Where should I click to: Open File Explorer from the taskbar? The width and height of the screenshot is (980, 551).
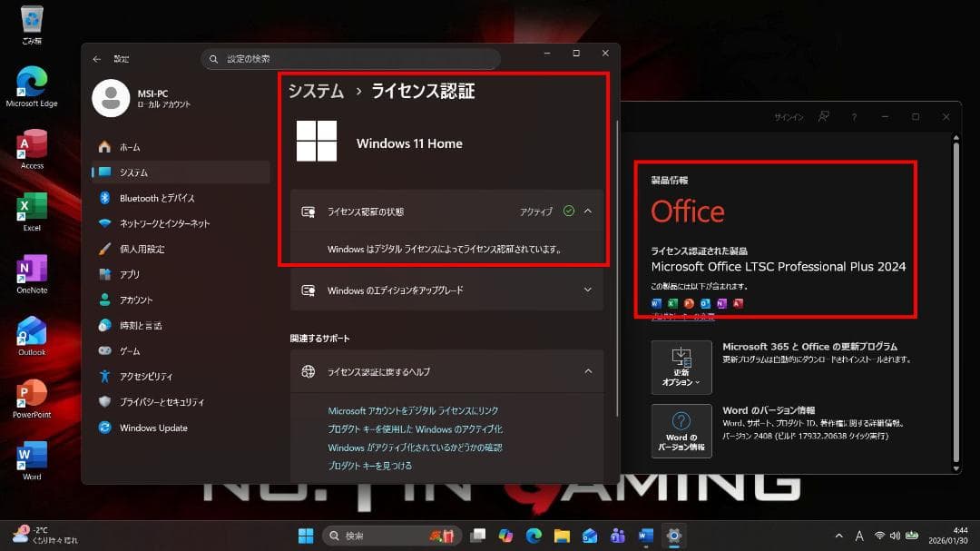(x=561, y=535)
